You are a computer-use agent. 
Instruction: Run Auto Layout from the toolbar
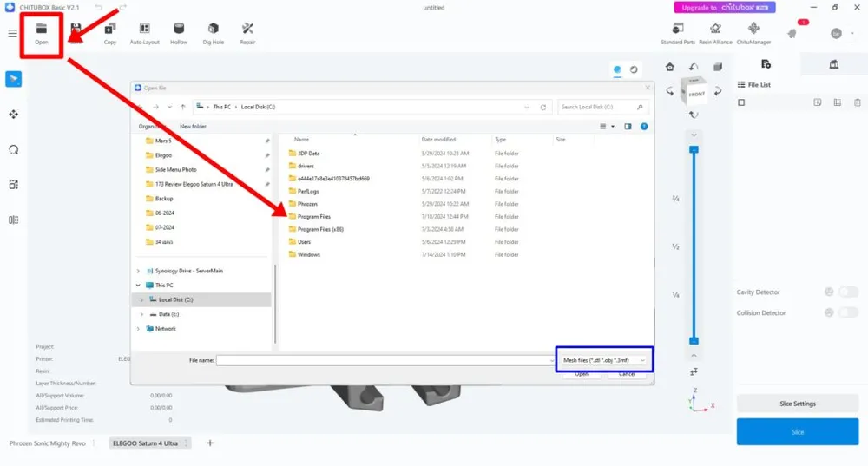(144, 33)
